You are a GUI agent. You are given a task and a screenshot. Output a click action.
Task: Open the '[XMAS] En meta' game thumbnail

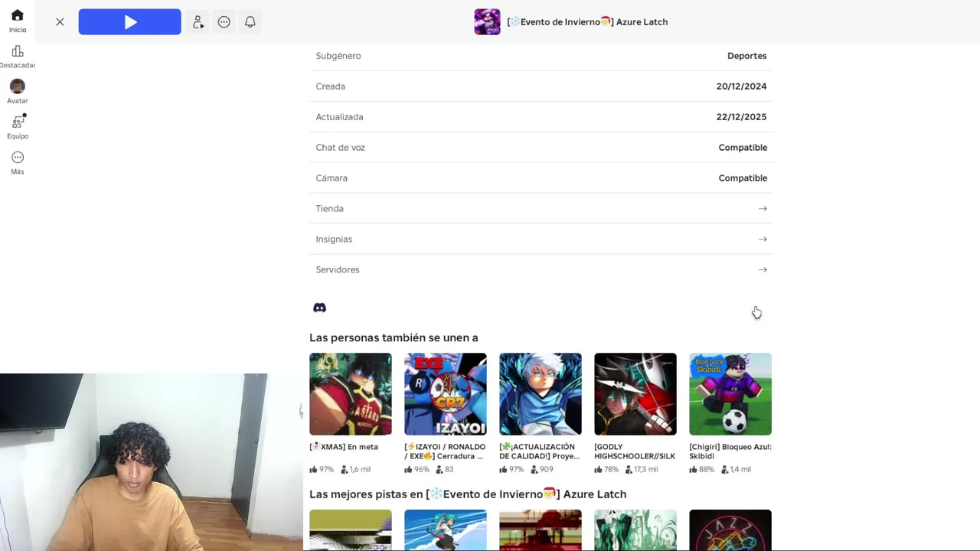pyautogui.click(x=351, y=394)
